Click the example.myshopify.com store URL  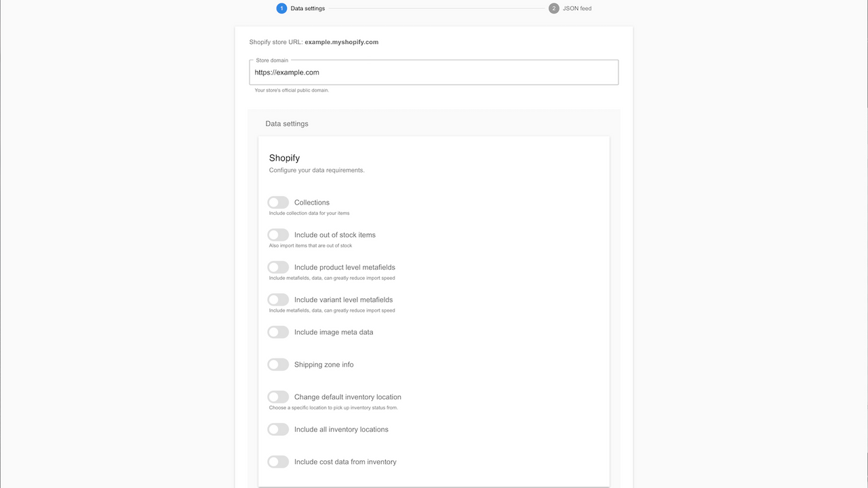coord(341,41)
